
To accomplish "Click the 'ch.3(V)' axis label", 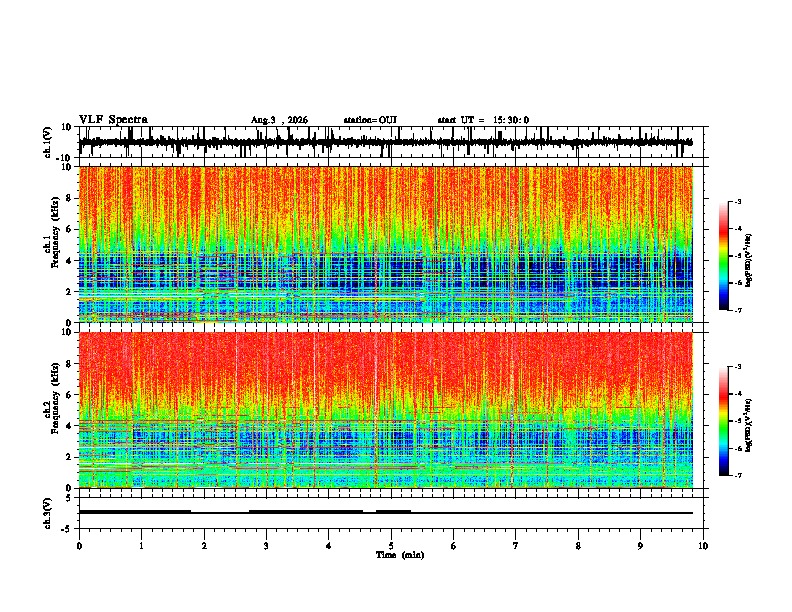I will click(48, 513).
